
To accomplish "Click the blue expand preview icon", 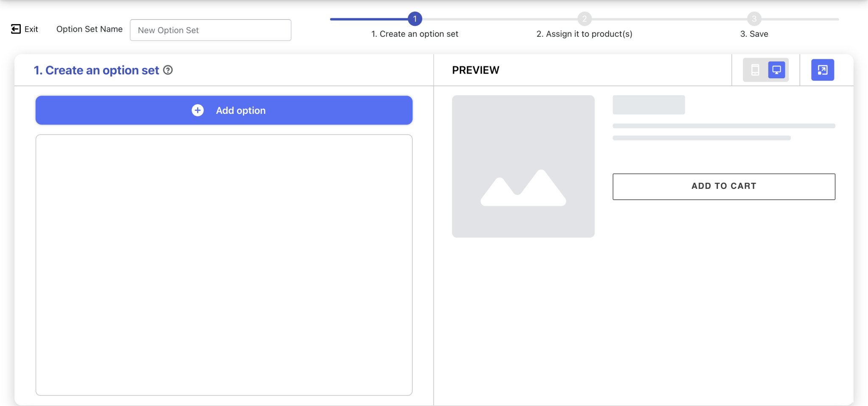I will [822, 70].
